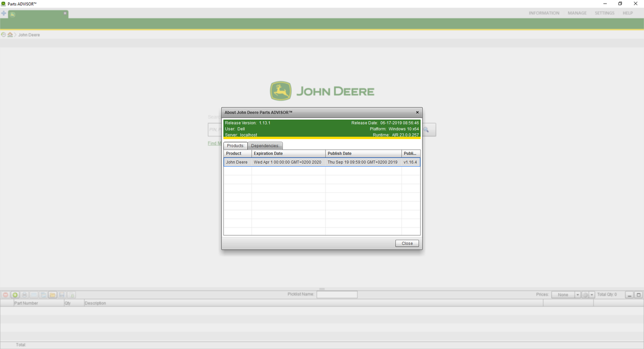This screenshot has width=644, height=349.
Task: Click the main search input field
Action: coord(215,130)
